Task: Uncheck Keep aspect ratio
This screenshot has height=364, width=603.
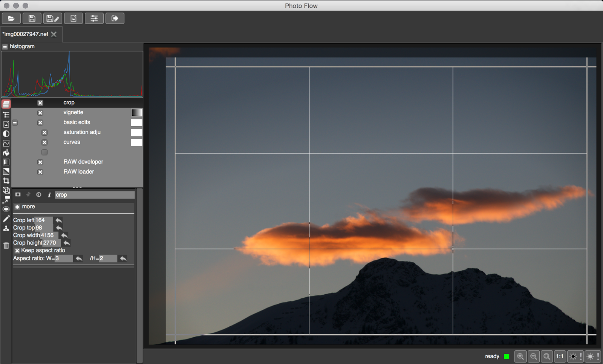Action: (17, 251)
